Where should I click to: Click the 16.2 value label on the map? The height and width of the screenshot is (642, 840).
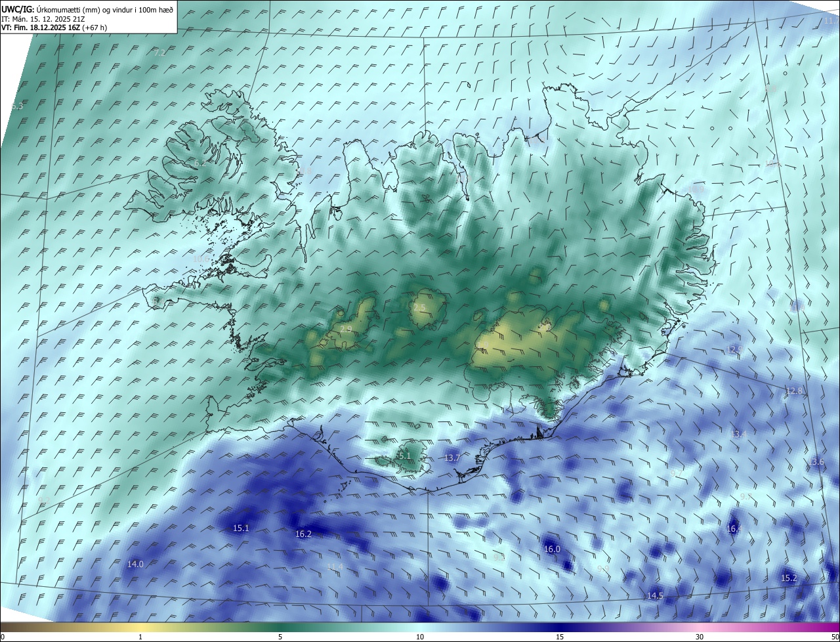303,534
